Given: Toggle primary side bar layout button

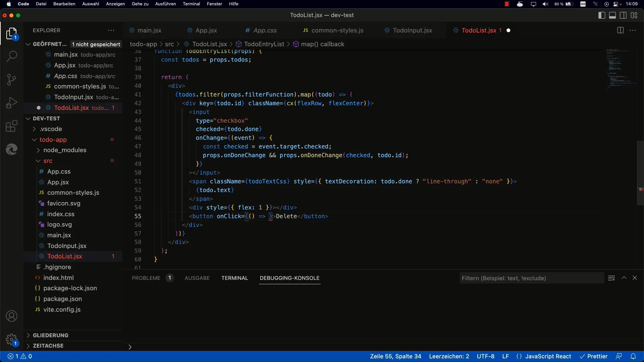Looking at the screenshot, I should pyautogui.click(x=602, y=15).
